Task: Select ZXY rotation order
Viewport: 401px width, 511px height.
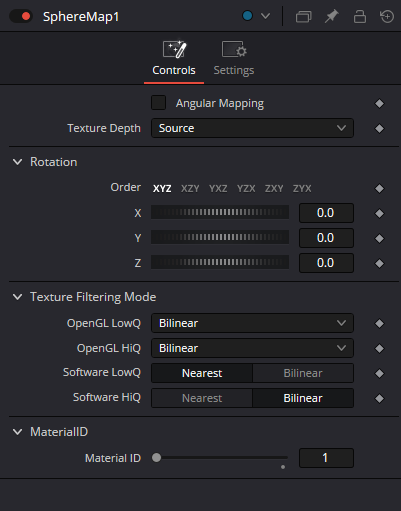Action: [274, 189]
